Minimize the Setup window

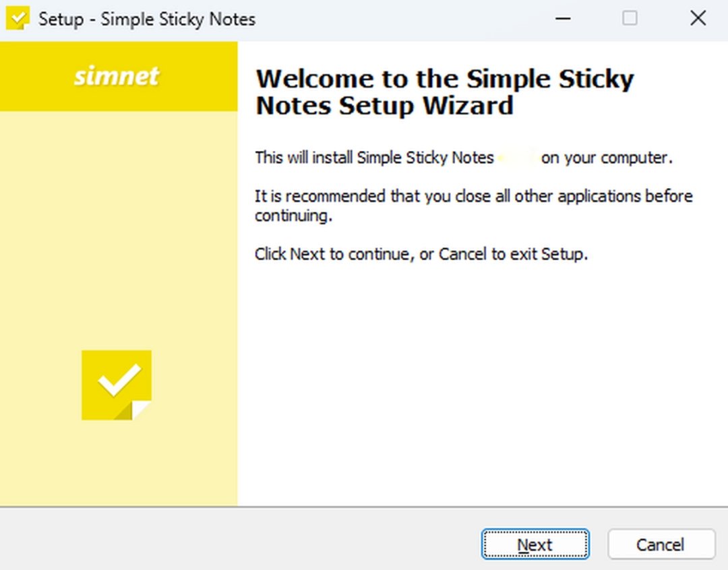(x=563, y=19)
